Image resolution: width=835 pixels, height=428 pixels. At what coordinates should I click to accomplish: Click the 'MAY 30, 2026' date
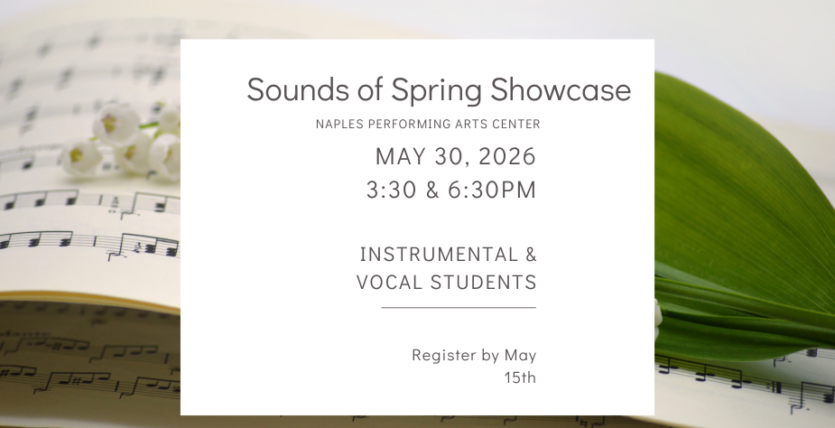pos(455,156)
